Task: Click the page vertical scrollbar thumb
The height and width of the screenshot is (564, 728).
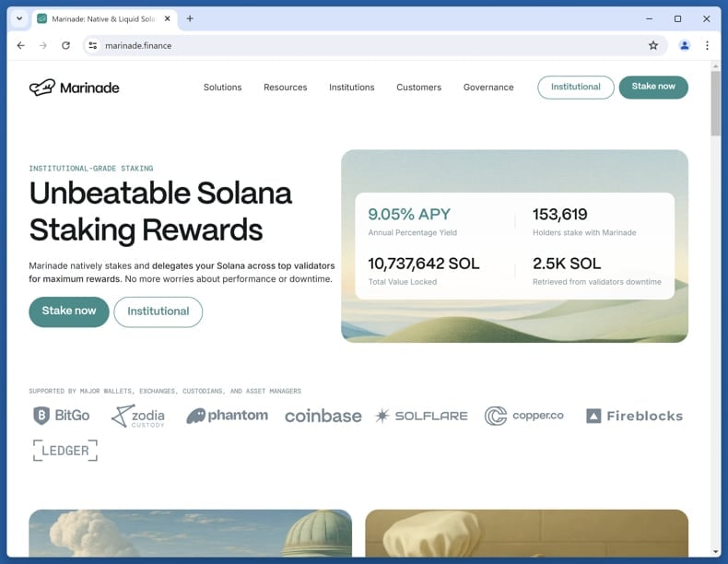Action: tap(715, 103)
